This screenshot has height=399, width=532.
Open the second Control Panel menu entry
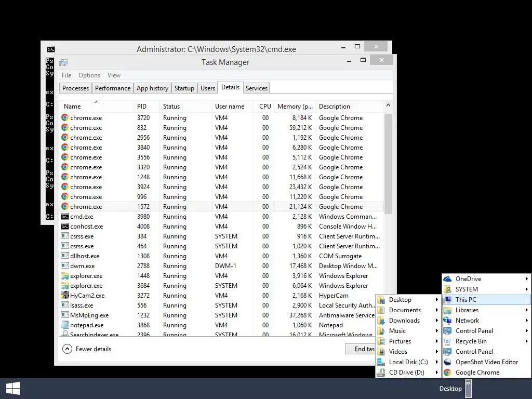(x=486, y=352)
